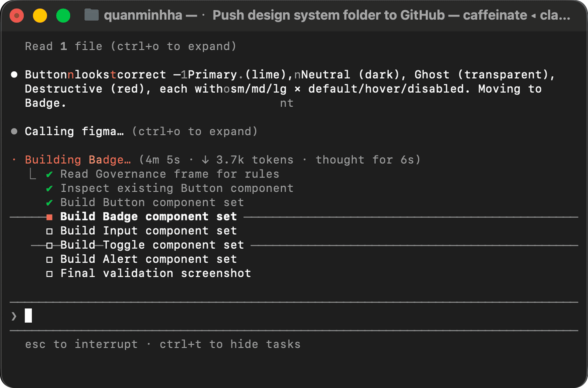The width and height of the screenshot is (588, 388).
Task: Click the quanminhha title text
Action: pyautogui.click(x=143, y=15)
